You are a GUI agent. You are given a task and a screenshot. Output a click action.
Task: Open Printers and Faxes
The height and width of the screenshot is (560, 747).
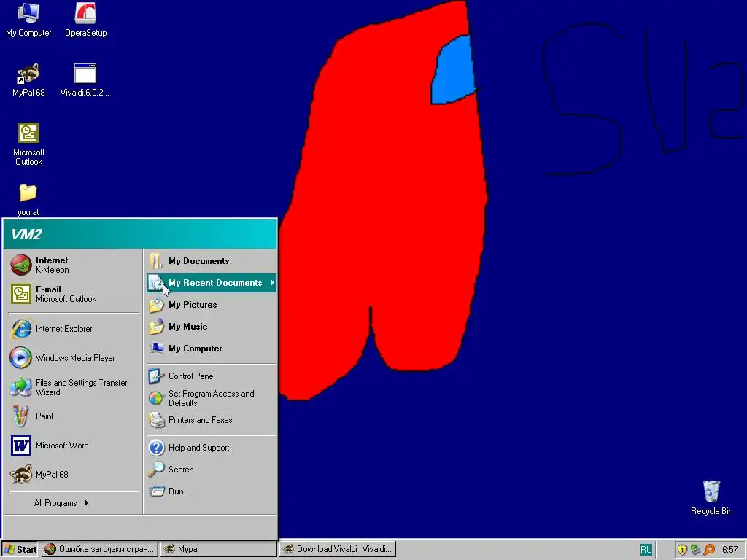211,420
